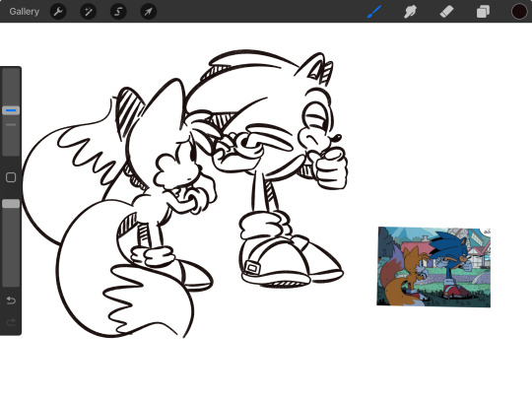The width and height of the screenshot is (532, 399).
Task: Open the Gallery
Action: tap(24, 12)
